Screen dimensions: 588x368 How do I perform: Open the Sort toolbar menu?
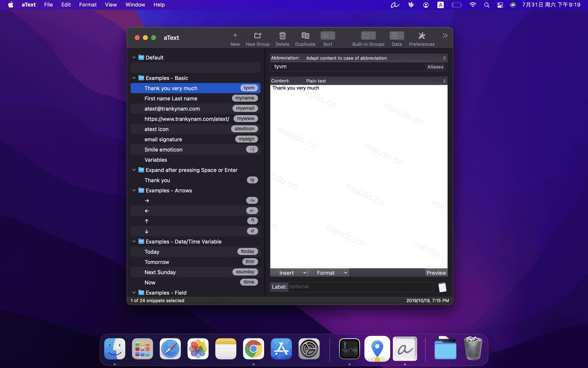tap(327, 36)
